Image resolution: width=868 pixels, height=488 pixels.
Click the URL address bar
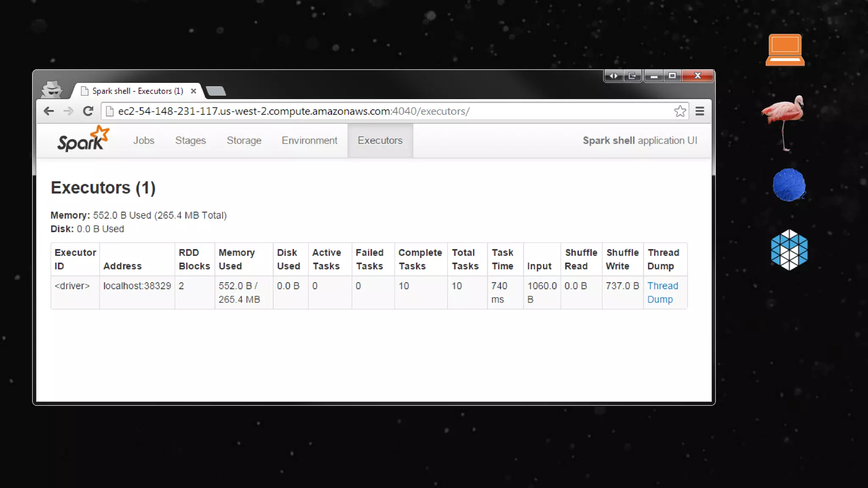click(x=339, y=111)
